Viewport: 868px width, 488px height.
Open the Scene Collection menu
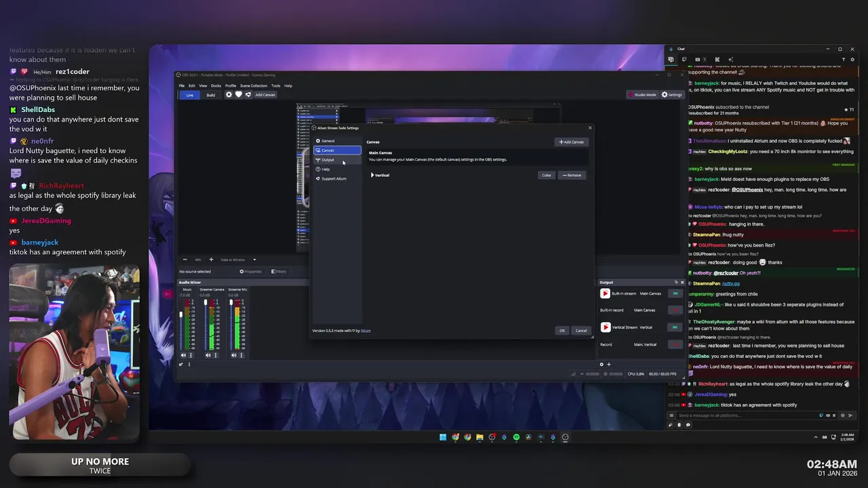tap(254, 85)
